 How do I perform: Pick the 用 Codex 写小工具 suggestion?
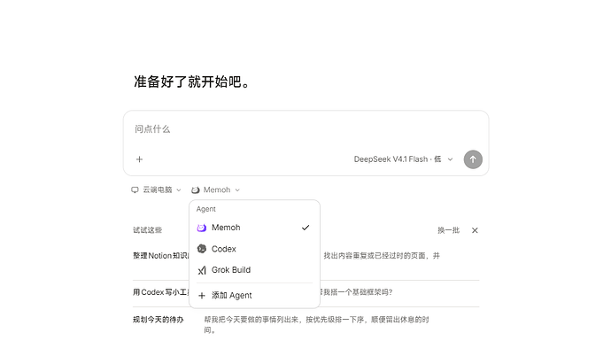pos(160,292)
